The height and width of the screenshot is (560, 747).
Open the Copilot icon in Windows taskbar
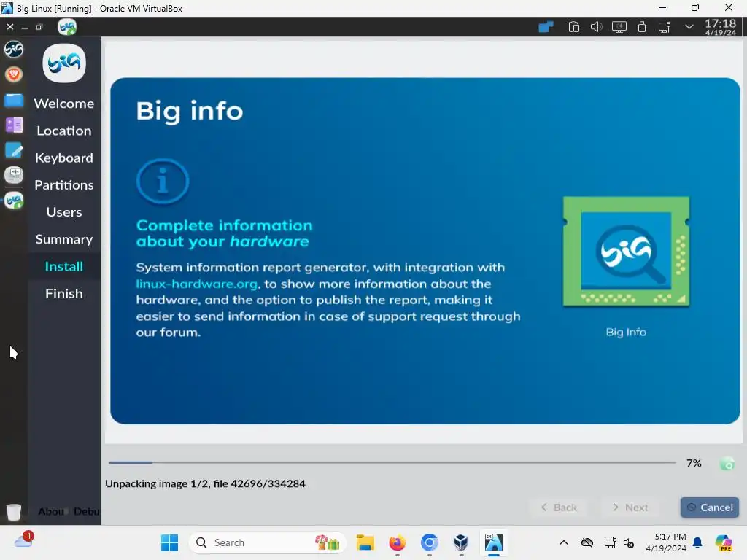coord(723,542)
